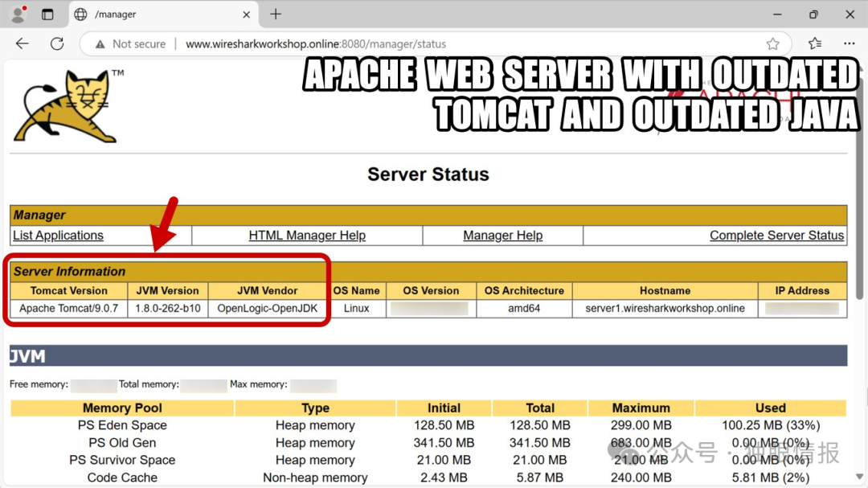Click the IP Address column header
This screenshot has width=868, height=488.
pos(802,291)
